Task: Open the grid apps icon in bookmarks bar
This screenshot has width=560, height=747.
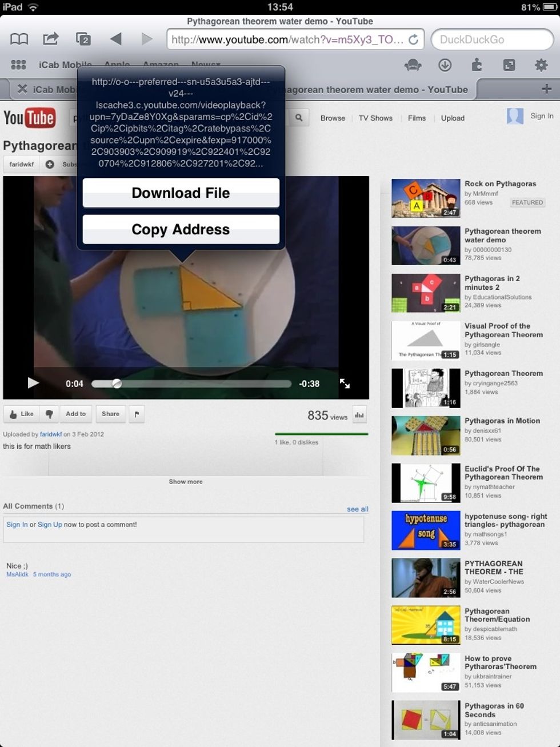Action: (18, 65)
